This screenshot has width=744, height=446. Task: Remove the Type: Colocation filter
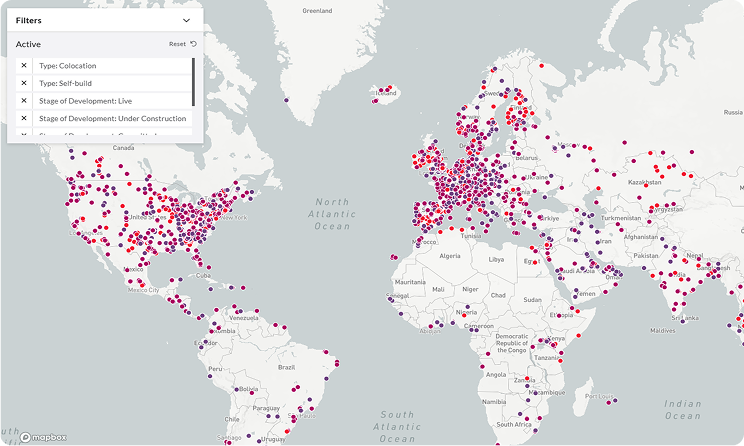click(x=24, y=65)
